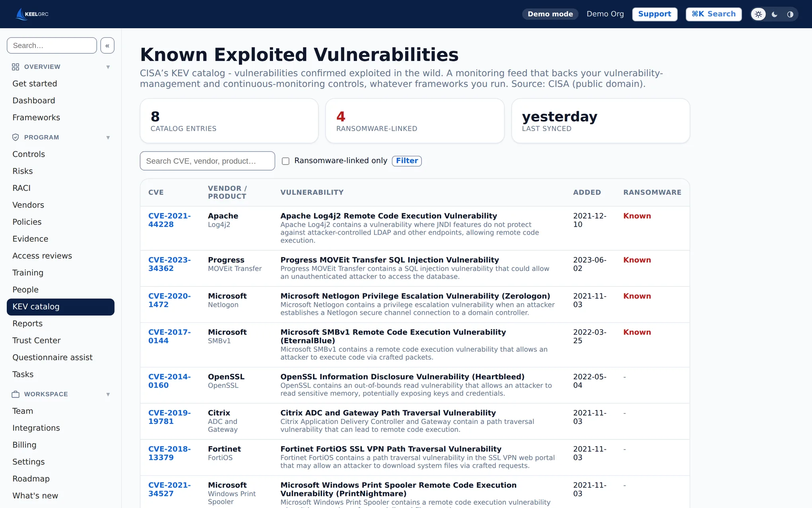
Task: Open the CVE-2021-44228 link
Action: tap(170, 220)
